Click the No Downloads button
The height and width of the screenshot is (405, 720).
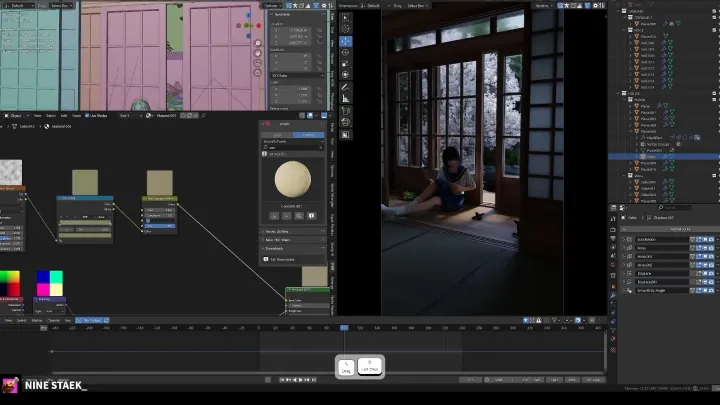[x=293, y=259]
